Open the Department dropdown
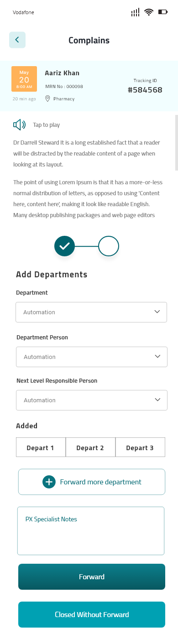This screenshot has width=178, height=644. pos(91,312)
